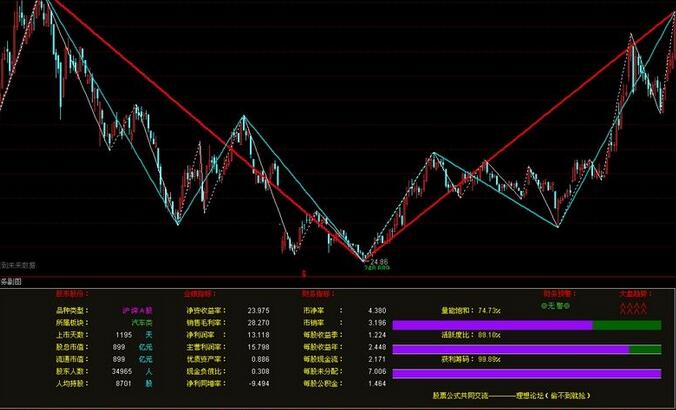Click the -9.494 growth rate value
676x410 pixels.
tap(260, 383)
